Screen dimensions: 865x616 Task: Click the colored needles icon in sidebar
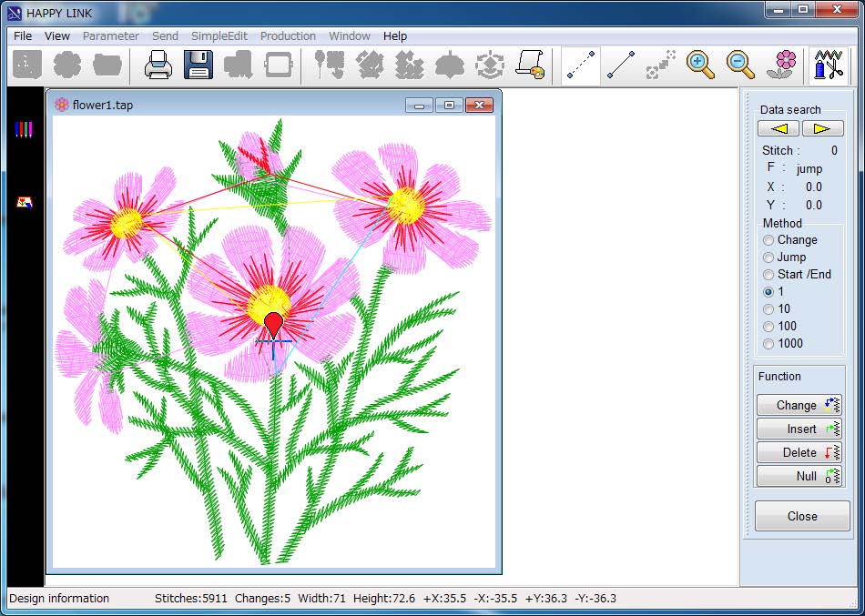coord(24,130)
